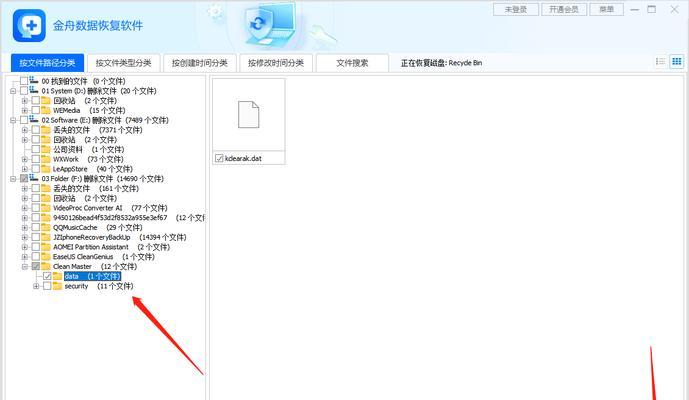Screen dimensions: 689x400
Task: Select the data (1 个文件) tree row
Action: [92, 276]
